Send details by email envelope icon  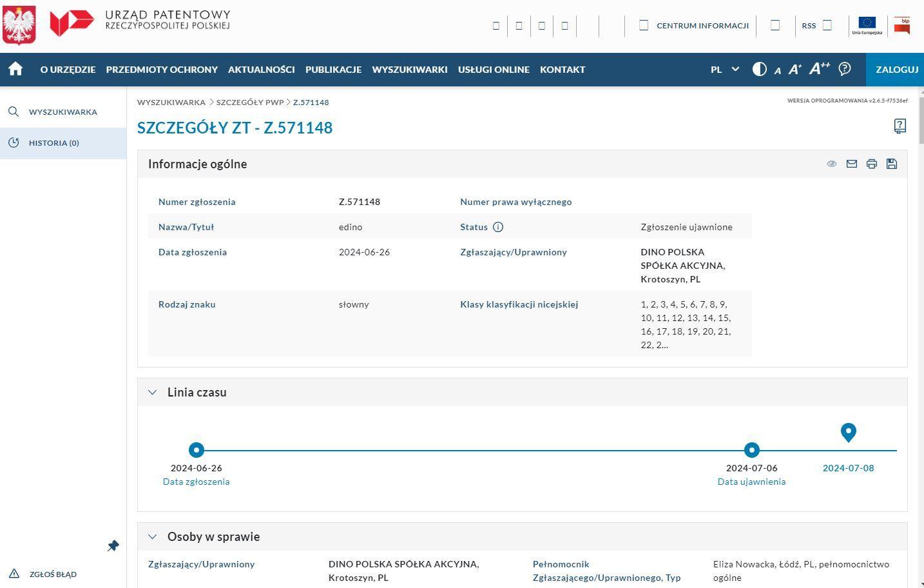pos(852,164)
